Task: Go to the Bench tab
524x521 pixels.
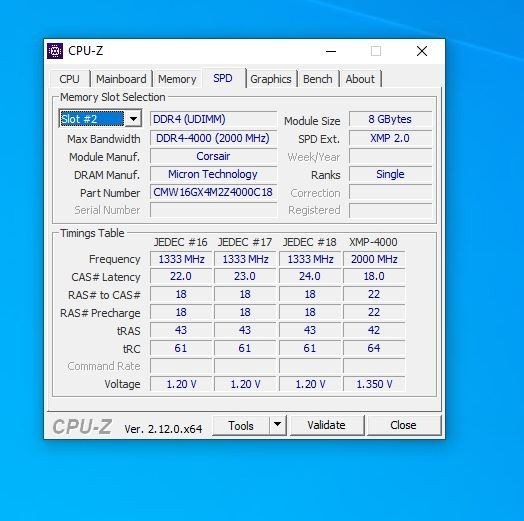Action: click(318, 79)
